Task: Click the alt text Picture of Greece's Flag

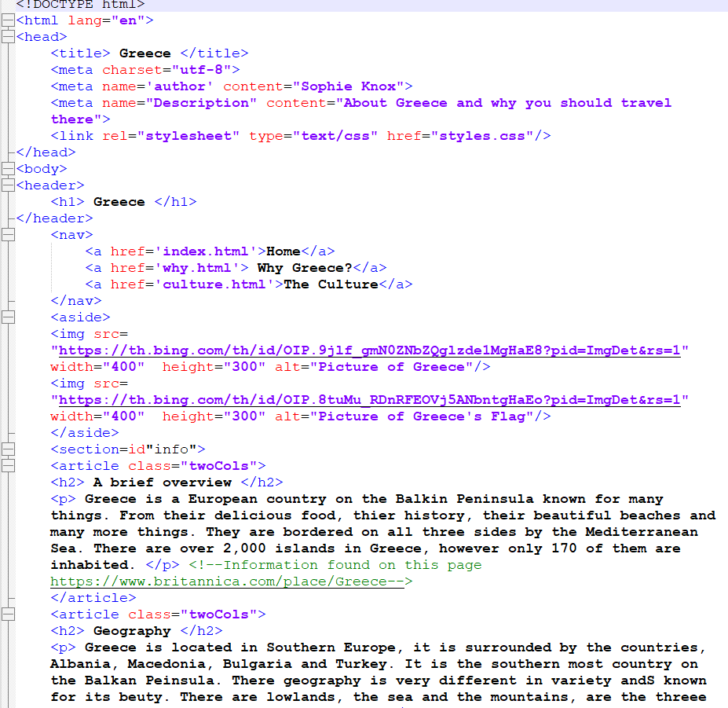Action: coord(422,416)
